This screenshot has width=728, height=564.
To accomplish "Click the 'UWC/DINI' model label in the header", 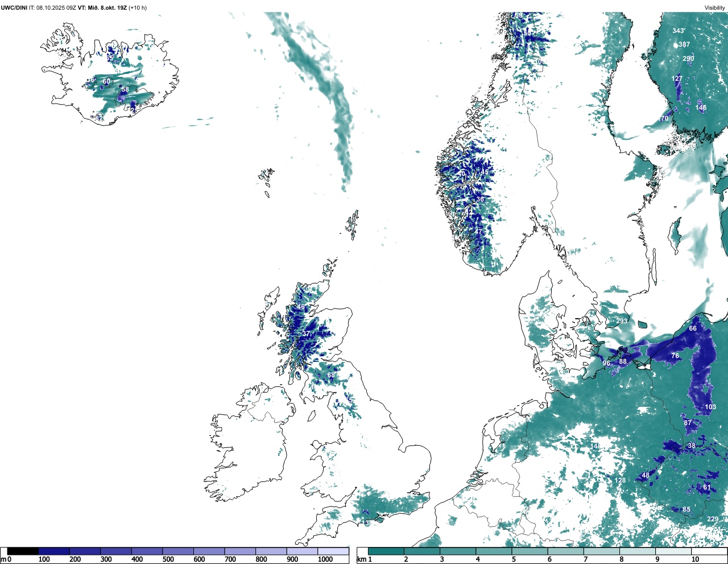I will tap(14, 7).
